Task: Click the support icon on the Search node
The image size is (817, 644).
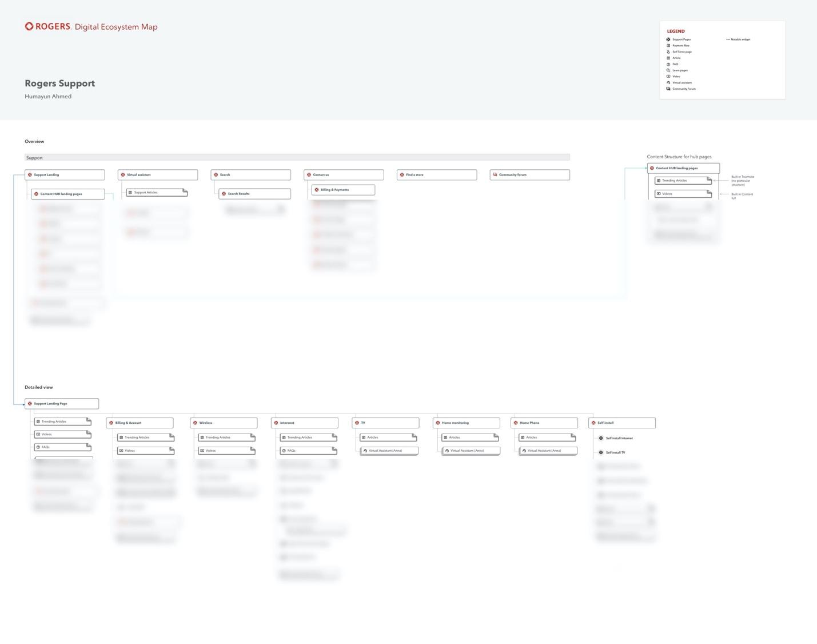Action: click(x=216, y=175)
